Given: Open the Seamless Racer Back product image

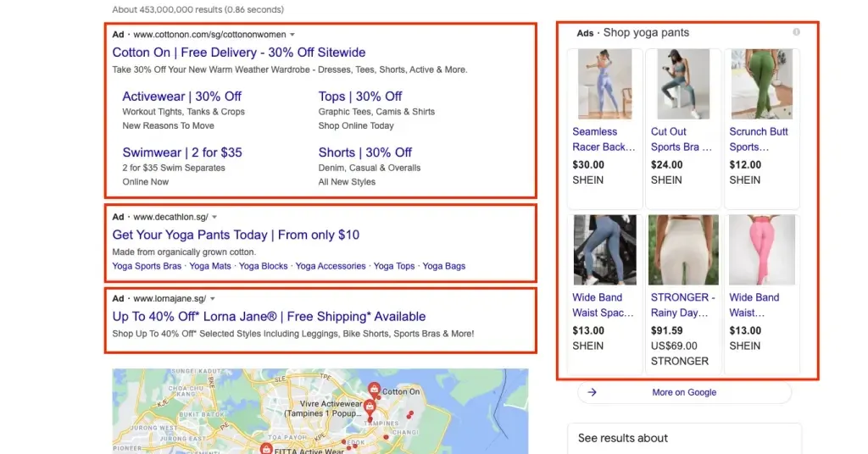Looking at the screenshot, I should [604, 84].
